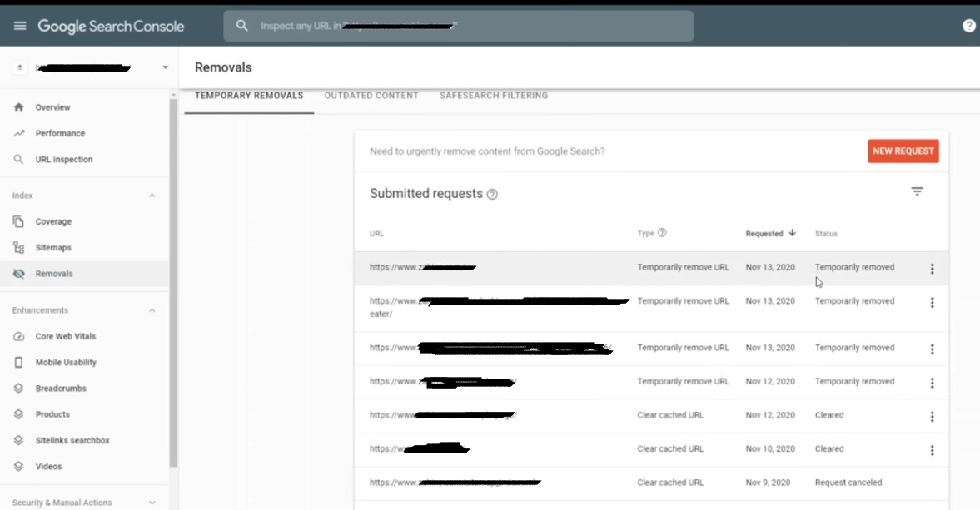Click inside the URL inspection search field
The image size is (980, 510).
(x=458, y=26)
